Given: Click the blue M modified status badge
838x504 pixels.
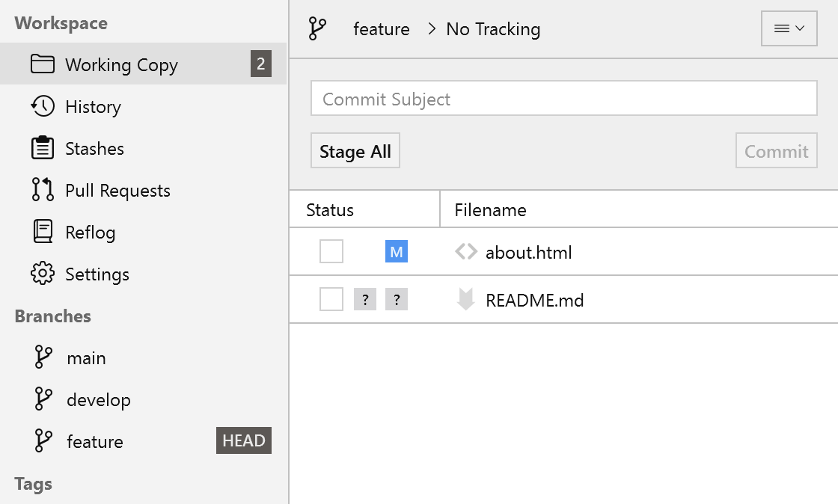Looking at the screenshot, I should point(397,252).
